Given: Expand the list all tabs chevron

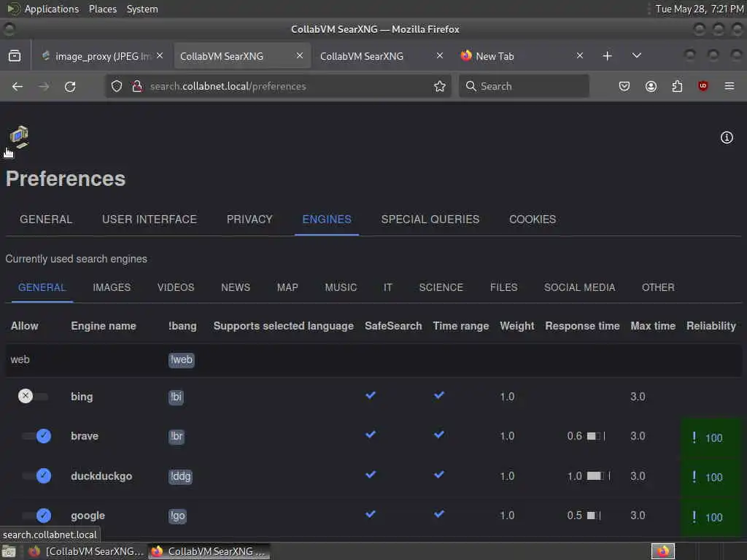Looking at the screenshot, I should (x=636, y=55).
